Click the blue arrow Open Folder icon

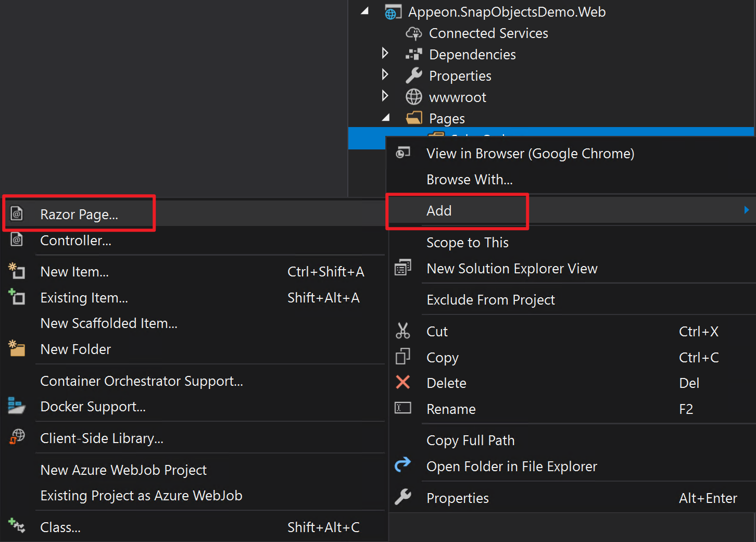coord(402,465)
